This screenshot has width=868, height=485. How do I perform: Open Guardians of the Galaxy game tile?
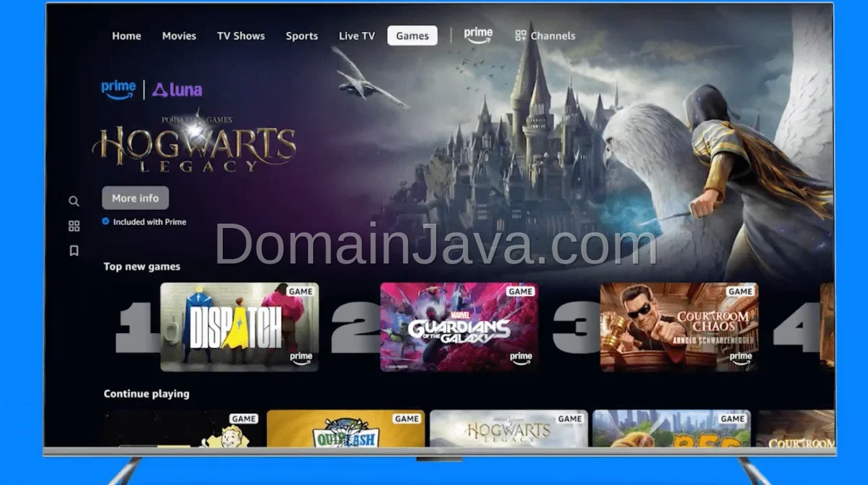click(x=459, y=326)
